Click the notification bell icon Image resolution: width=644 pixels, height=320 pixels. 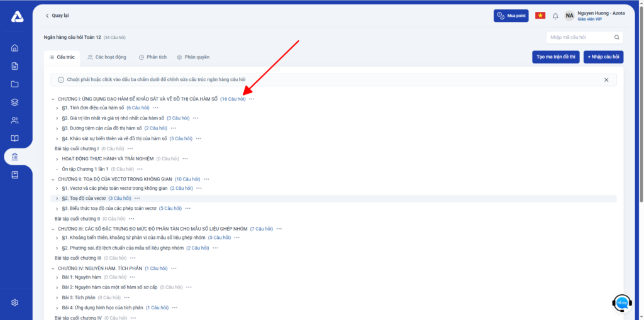pyautogui.click(x=555, y=16)
